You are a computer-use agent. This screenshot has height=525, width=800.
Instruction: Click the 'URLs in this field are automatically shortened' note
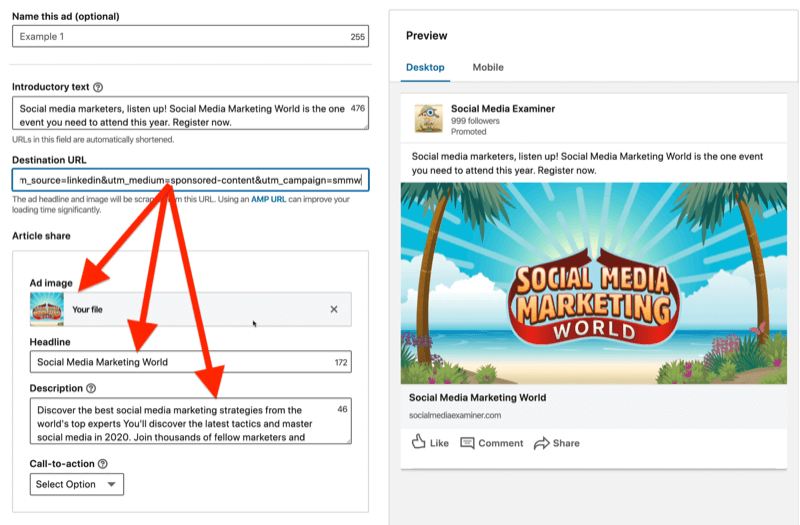click(93, 139)
